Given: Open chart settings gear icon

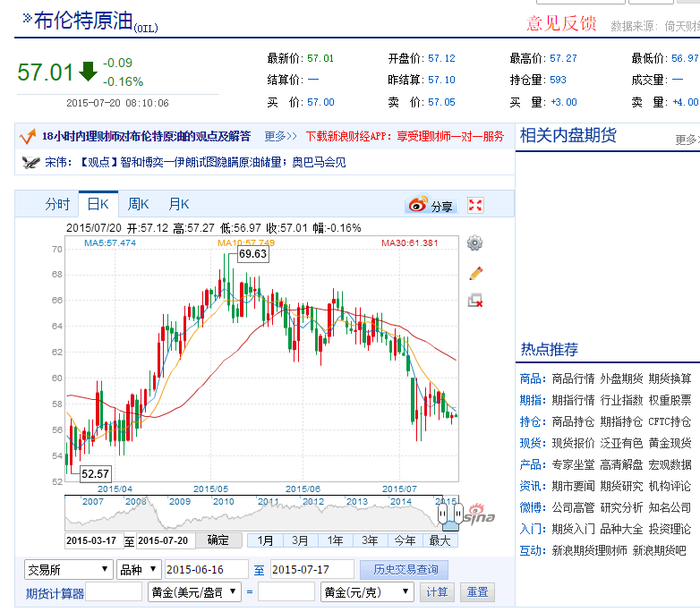Looking at the screenshot, I should pyautogui.click(x=474, y=242).
